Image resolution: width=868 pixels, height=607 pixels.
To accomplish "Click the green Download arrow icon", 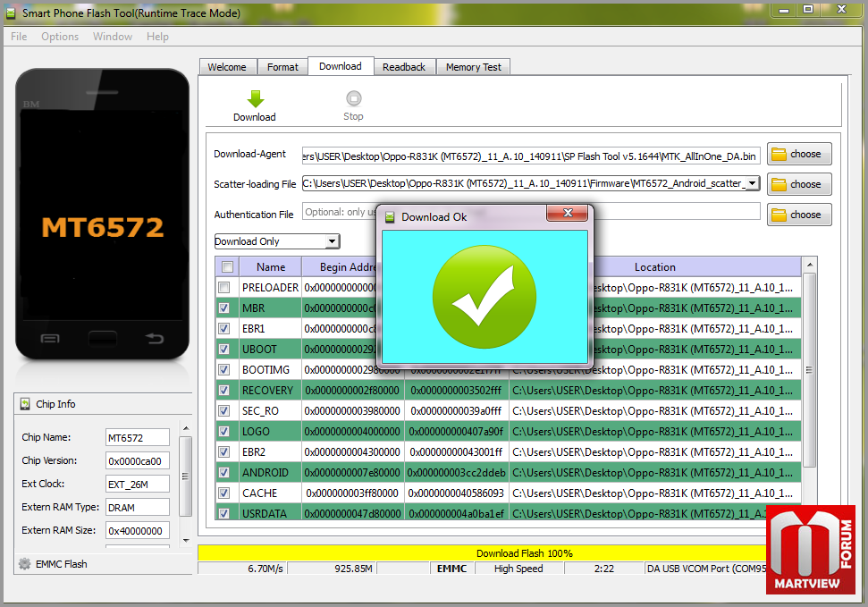I will tap(255, 98).
